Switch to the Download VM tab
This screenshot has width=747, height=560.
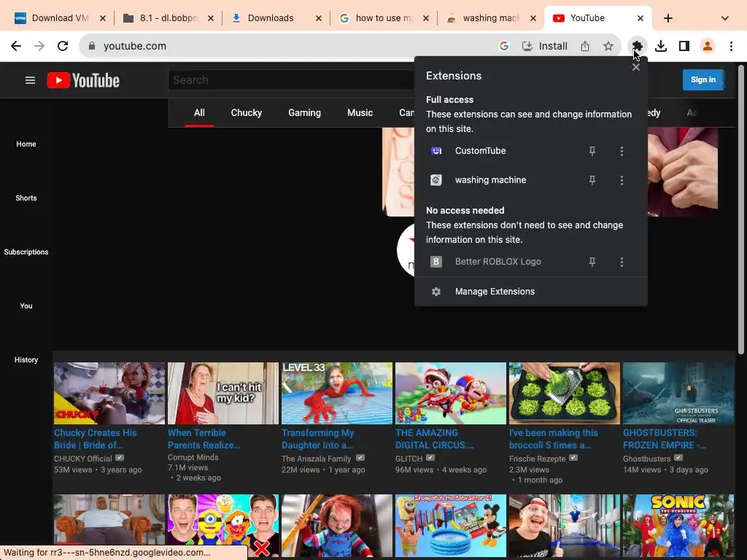pyautogui.click(x=60, y=18)
